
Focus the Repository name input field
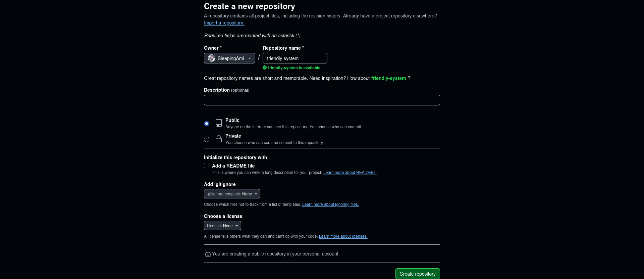295,58
